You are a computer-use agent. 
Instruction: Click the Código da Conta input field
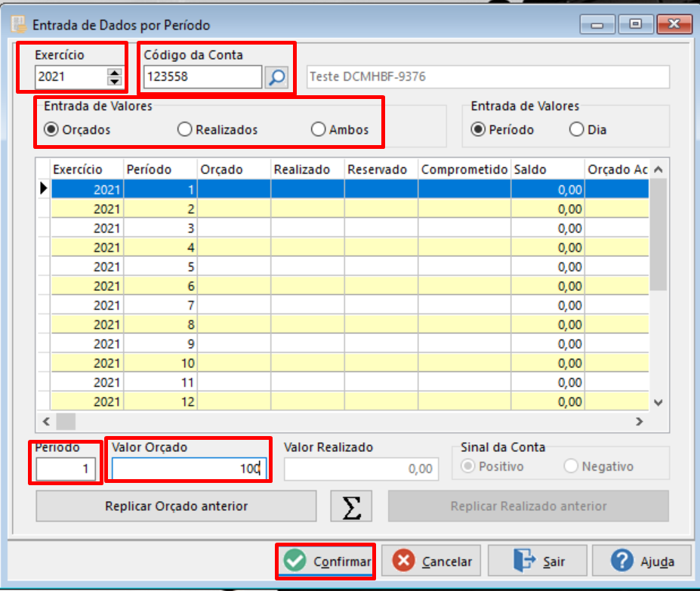point(202,77)
